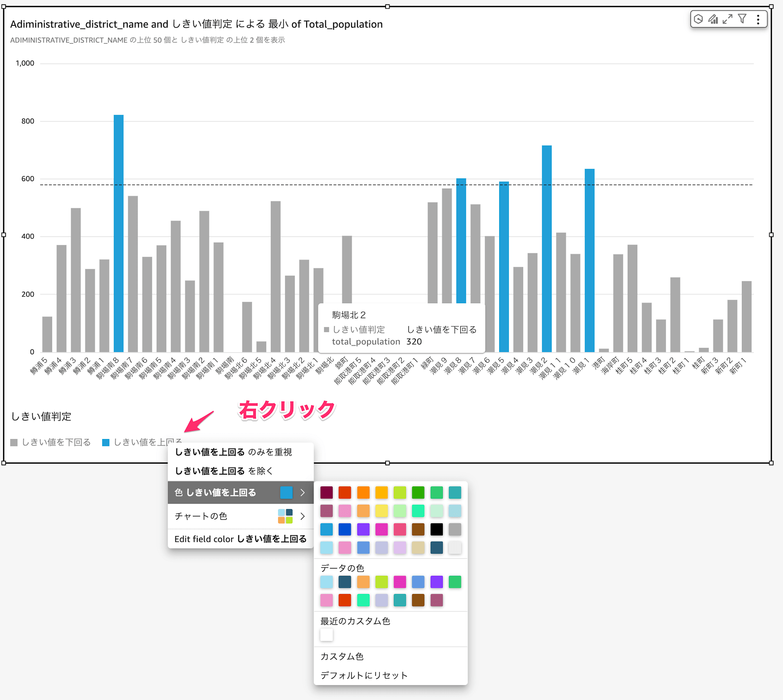Click the blue しきい値を上回る legend item
Image resolution: width=783 pixels, height=700 pixels.
click(x=142, y=442)
